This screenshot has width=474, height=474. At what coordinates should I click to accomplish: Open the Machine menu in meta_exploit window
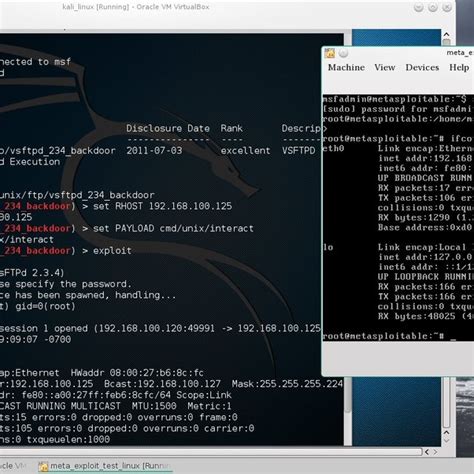click(x=346, y=67)
